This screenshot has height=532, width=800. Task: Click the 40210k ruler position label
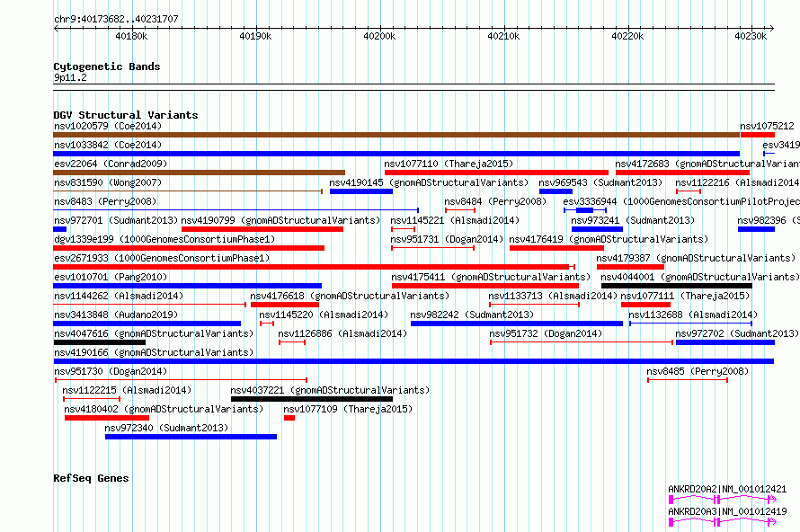click(x=503, y=36)
